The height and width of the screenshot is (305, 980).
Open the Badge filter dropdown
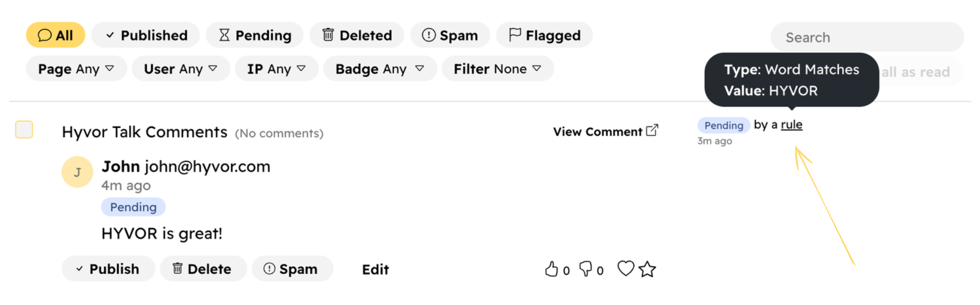(379, 68)
